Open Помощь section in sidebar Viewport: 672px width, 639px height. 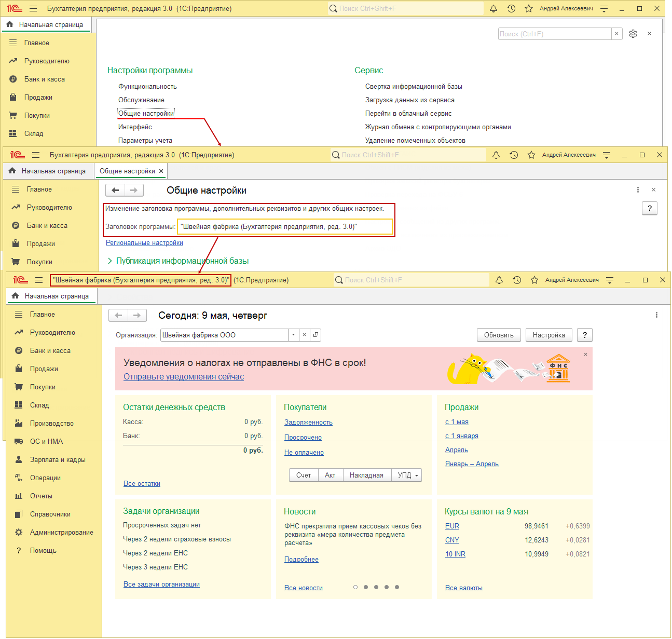tap(43, 550)
